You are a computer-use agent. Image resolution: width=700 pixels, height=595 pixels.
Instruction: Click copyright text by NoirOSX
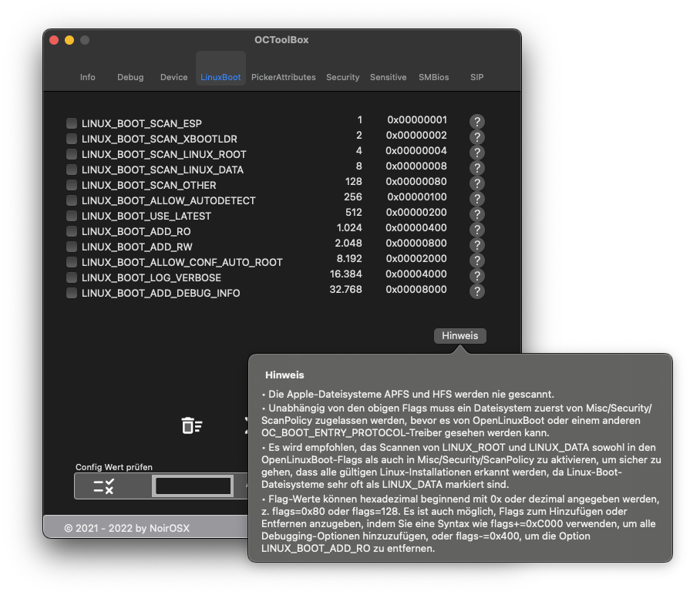click(x=126, y=528)
